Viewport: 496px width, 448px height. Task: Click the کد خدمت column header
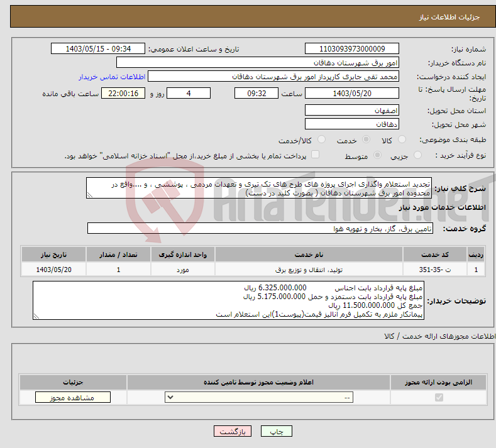click(435, 254)
